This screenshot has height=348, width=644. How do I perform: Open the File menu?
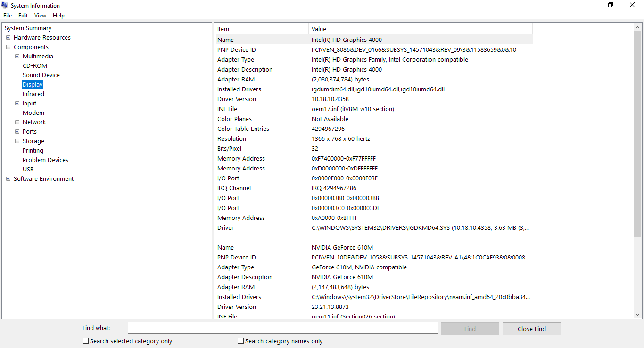pos(8,15)
